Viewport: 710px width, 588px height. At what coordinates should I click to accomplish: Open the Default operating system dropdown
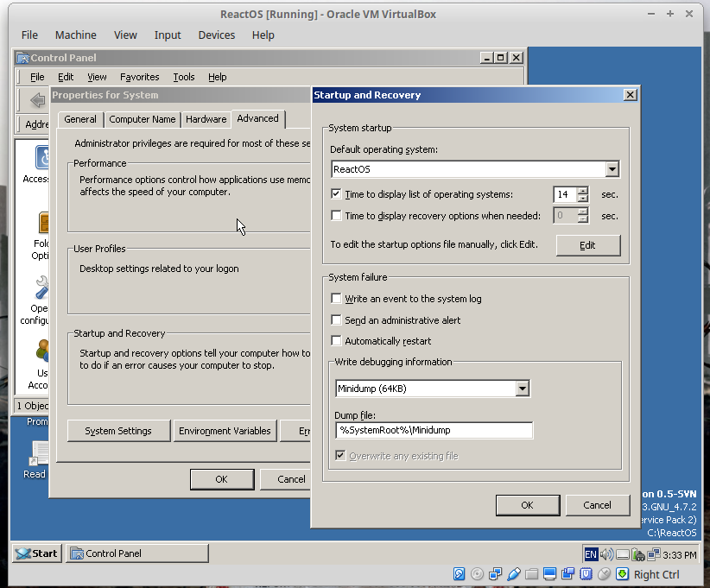click(x=612, y=169)
